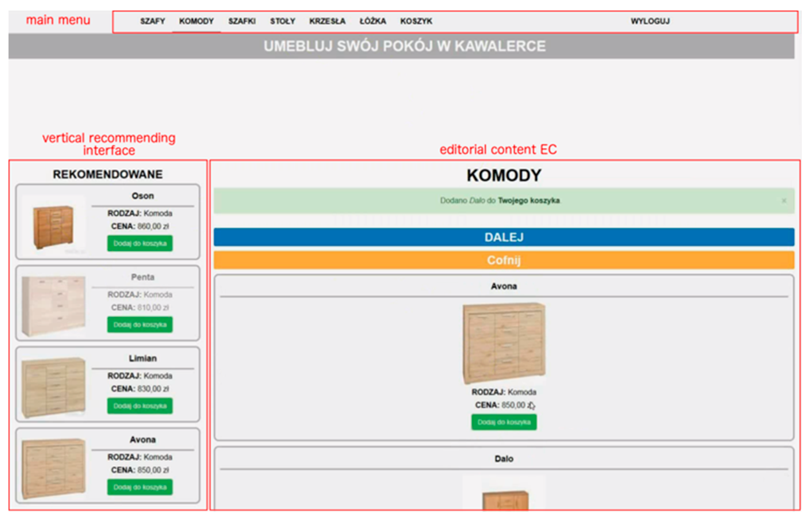Select the KOMODY menu tab
Image resolution: width=812 pixels, height=524 pixels.
(x=196, y=21)
